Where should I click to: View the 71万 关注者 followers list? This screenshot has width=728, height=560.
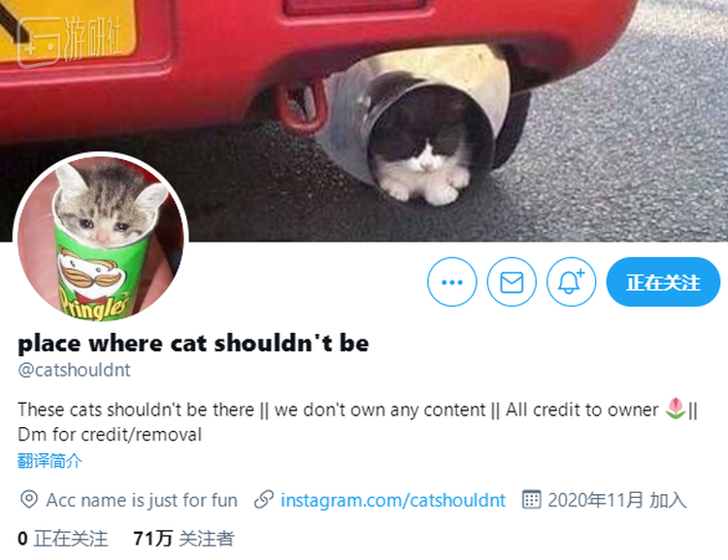[x=183, y=539]
